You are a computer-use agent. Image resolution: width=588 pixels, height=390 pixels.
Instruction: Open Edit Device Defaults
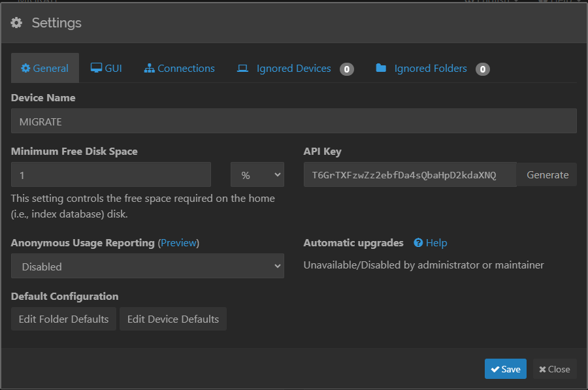[172, 319]
